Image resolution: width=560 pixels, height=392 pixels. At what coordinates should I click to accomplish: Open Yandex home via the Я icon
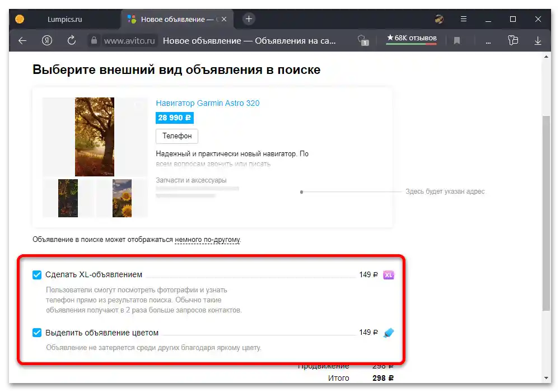coord(47,40)
